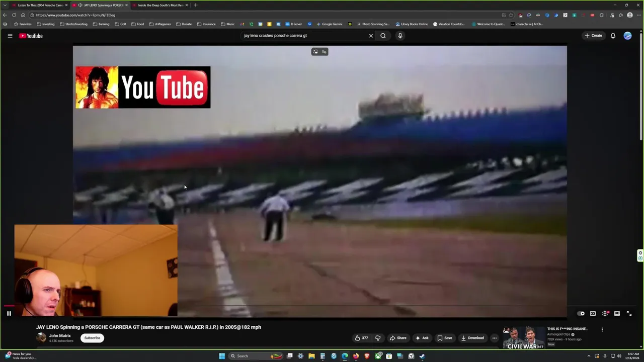Toggle the autoplay switch
The width and height of the screenshot is (644, 362).
click(581, 313)
